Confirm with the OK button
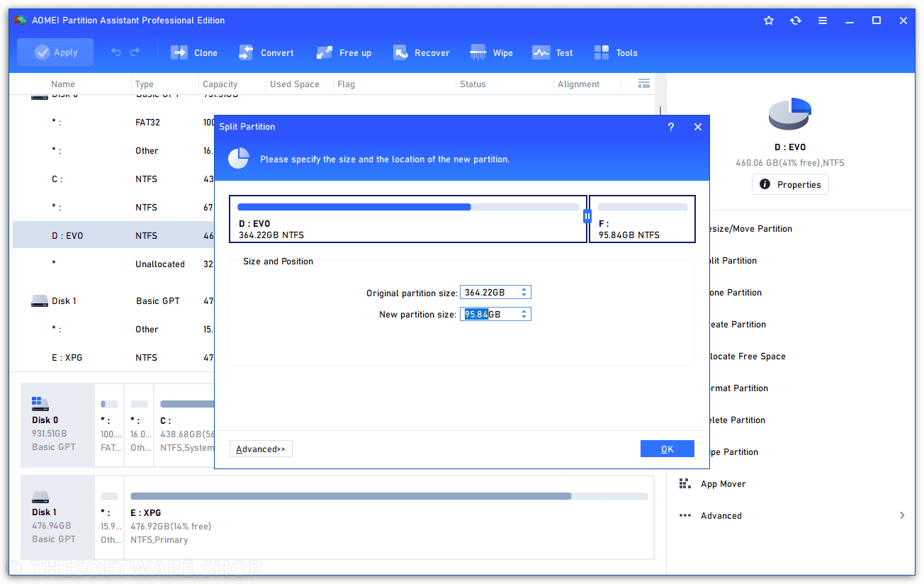924x584 pixels. pyautogui.click(x=667, y=449)
